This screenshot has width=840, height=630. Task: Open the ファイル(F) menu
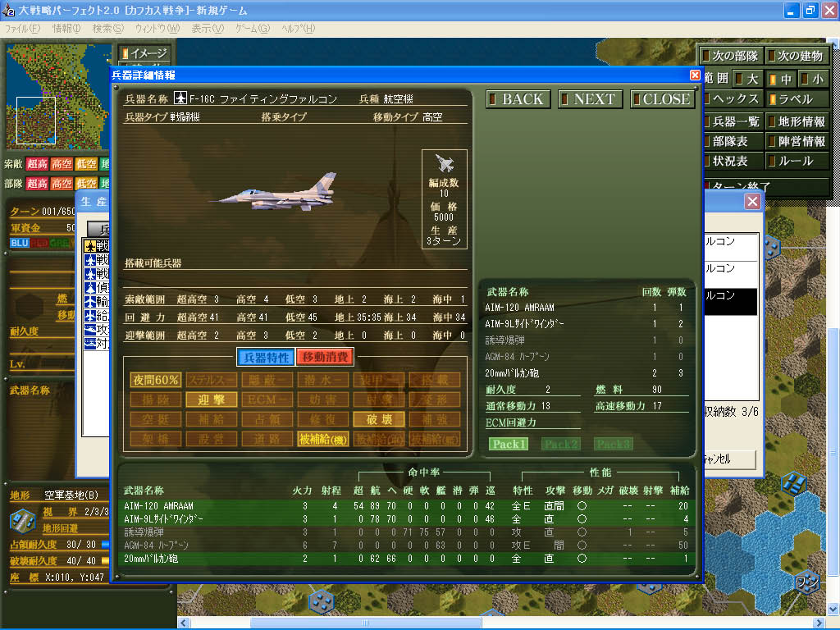pos(22,29)
